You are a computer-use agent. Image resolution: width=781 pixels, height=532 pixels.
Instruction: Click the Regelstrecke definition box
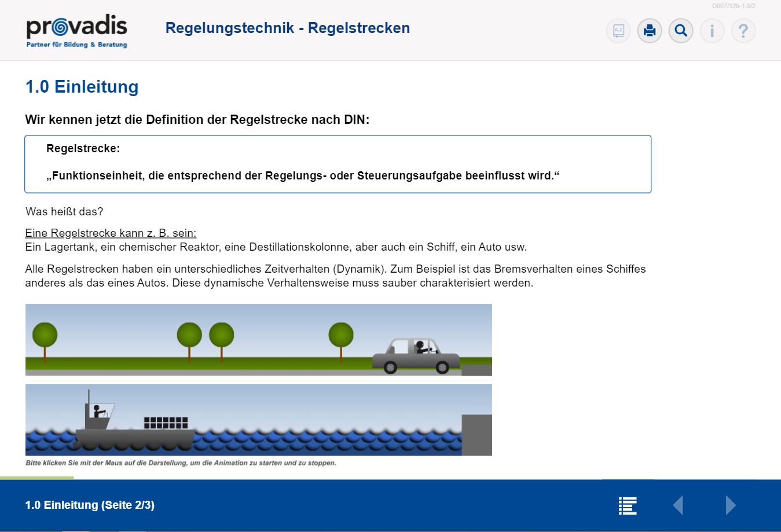pyautogui.click(x=338, y=164)
